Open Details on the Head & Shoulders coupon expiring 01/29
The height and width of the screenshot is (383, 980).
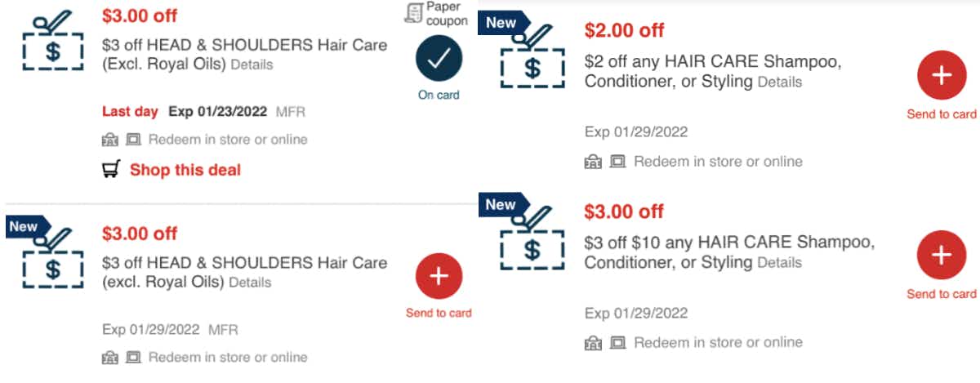[250, 283]
